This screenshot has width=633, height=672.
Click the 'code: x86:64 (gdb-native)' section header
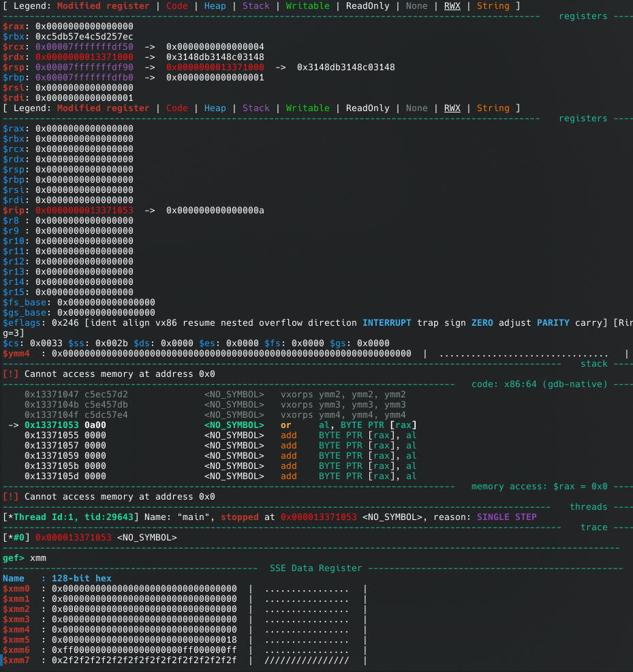point(539,384)
